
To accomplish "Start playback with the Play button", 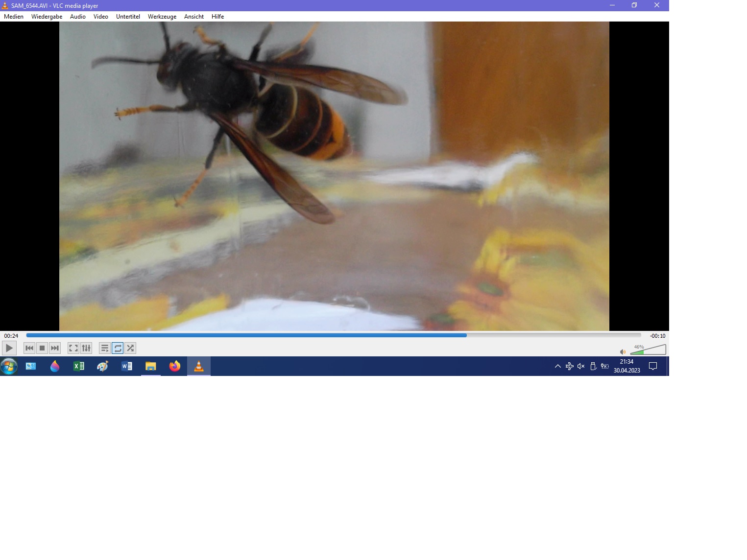I will coord(9,348).
